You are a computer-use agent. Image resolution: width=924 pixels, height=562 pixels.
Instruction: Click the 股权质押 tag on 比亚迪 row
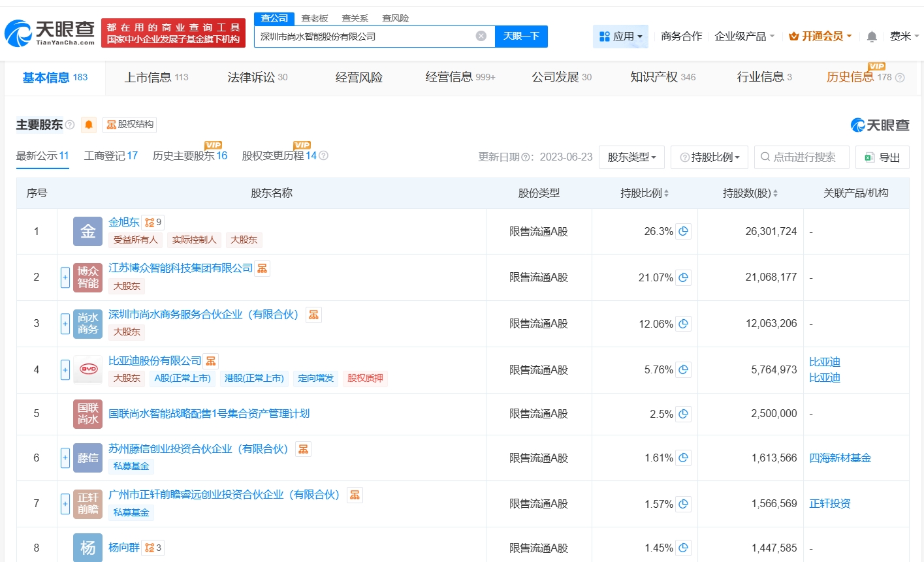[x=365, y=379]
